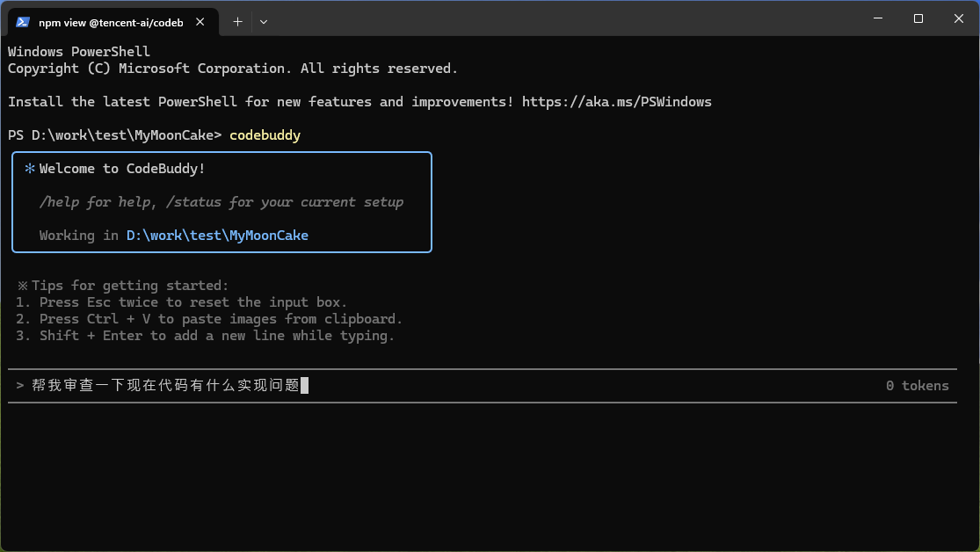
Task: Click the block cursor after the Chinese prompt
Action: [x=304, y=386]
